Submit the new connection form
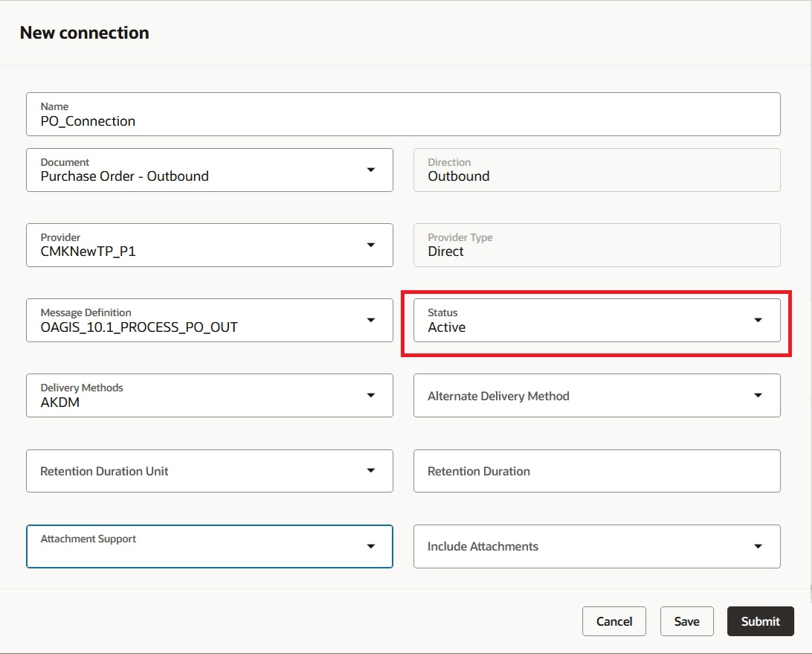 pos(760,621)
